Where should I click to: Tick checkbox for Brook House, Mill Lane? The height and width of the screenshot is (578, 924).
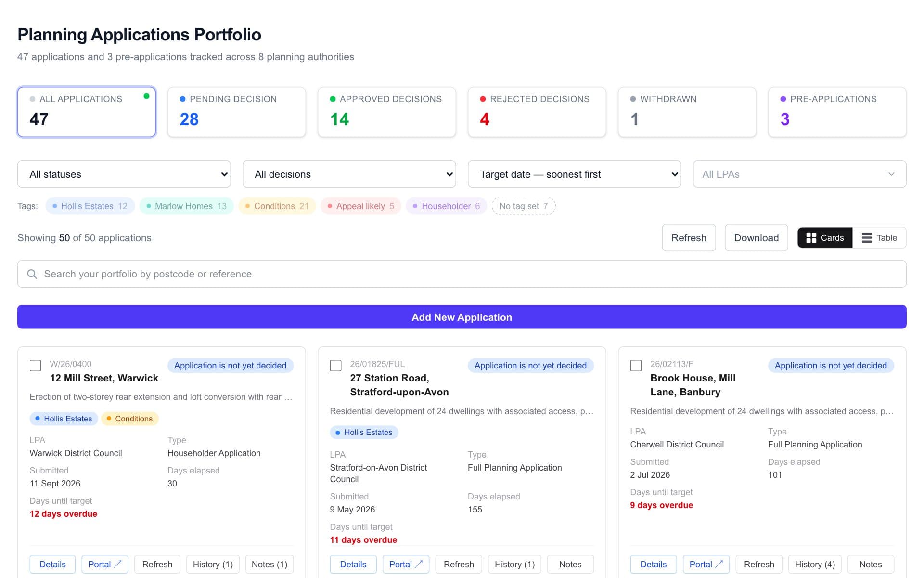point(636,366)
